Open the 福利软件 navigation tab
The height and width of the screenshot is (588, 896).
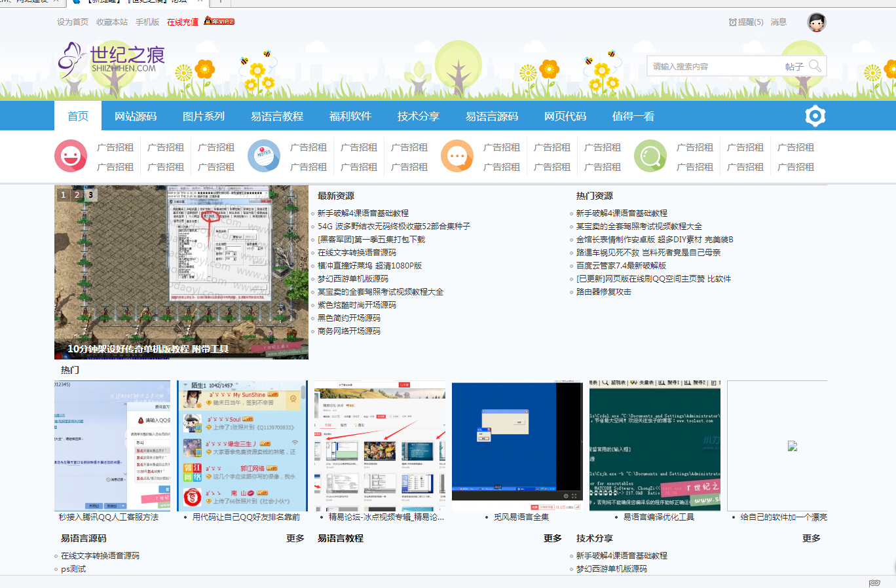tap(350, 116)
